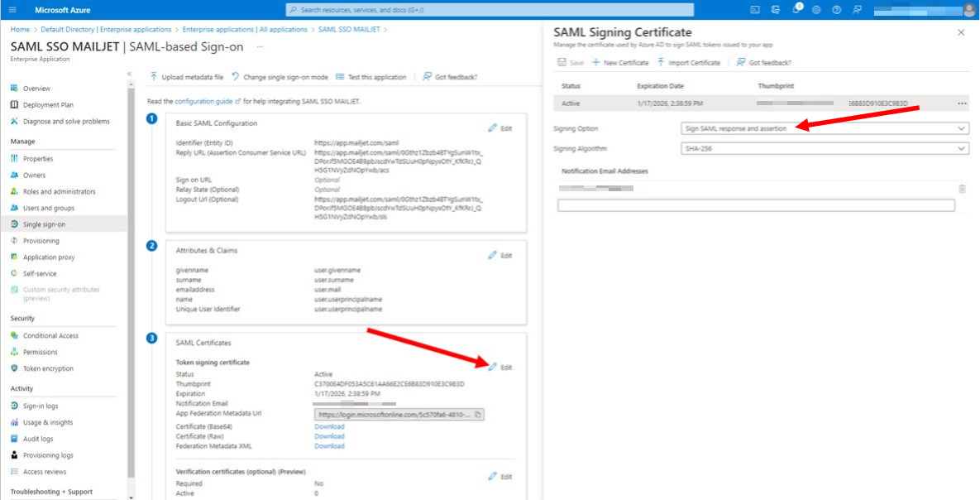Click Test this application
The height and width of the screenshot is (500, 980).
pos(370,77)
